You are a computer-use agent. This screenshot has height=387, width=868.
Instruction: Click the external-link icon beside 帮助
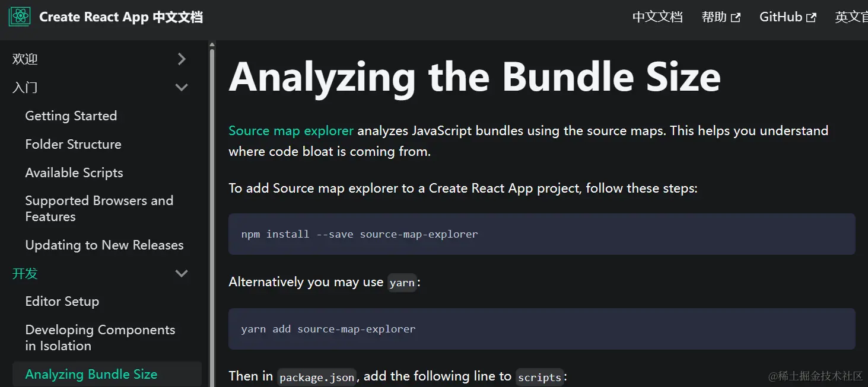tap(736, 18)
